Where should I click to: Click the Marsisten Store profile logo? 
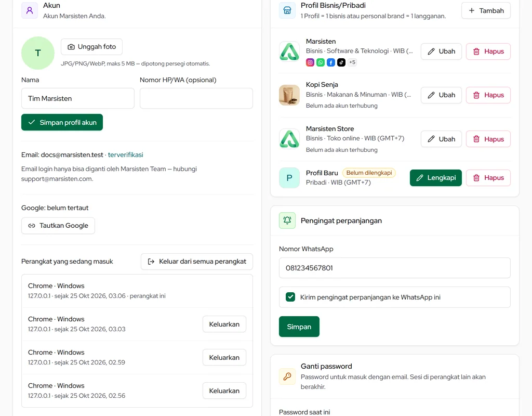289,139
